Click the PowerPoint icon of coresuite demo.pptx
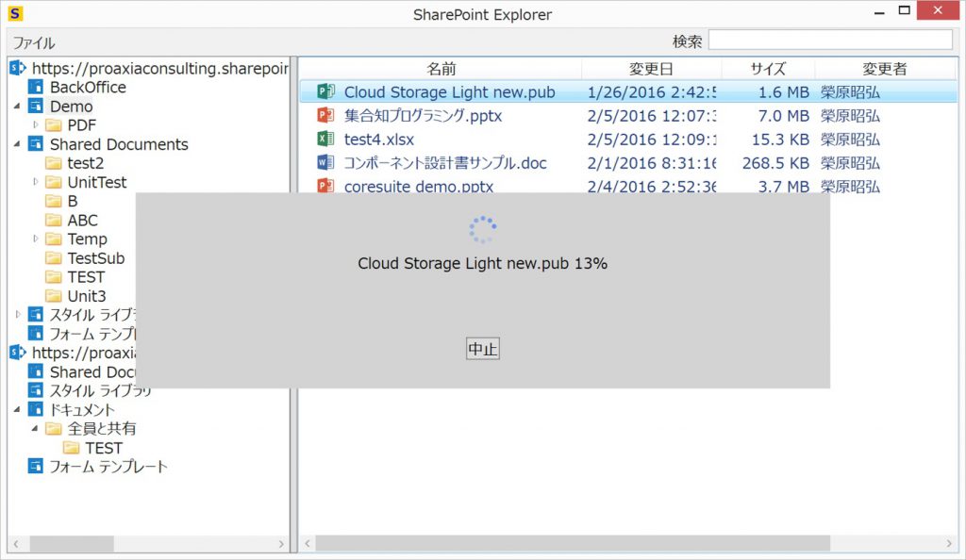 [x=325, y=185]
